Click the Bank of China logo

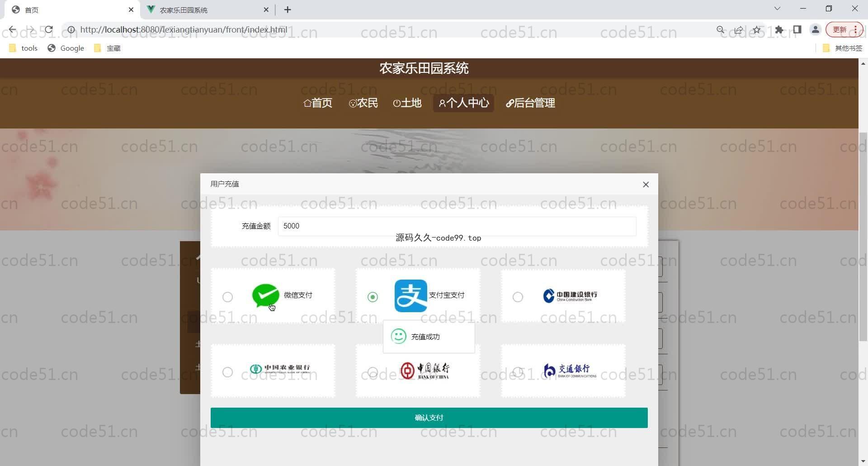point(425,371)
